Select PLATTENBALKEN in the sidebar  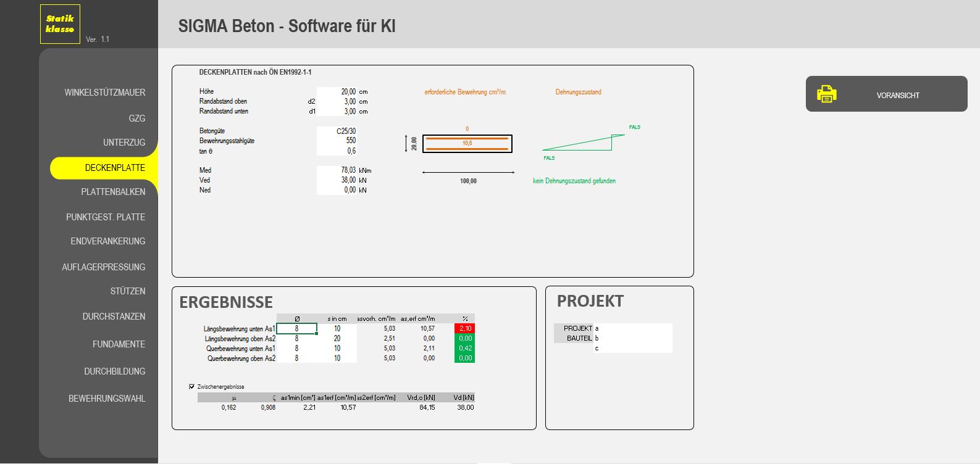pyautogui.click(x=113, y=192)
